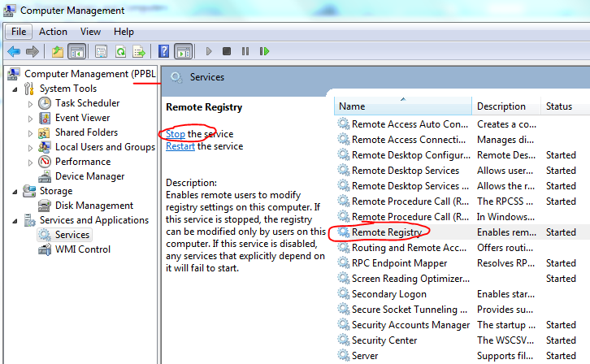Click the Shared Folders icon
Image resolution: width=590 pixels, height=364 pixels.
(45, 132)
